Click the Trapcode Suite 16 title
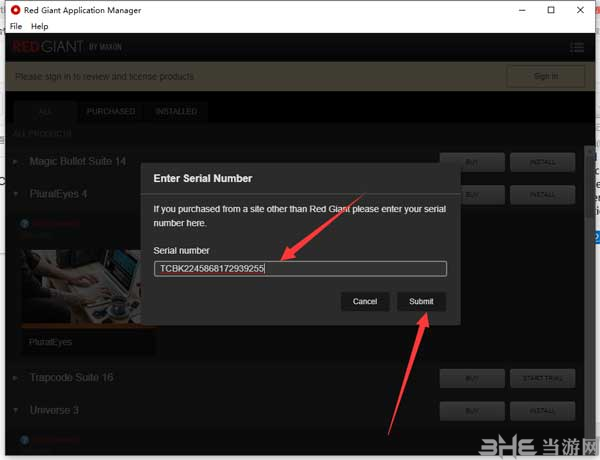Viewport: 600px width, 460px height. (x=72, y=378)
